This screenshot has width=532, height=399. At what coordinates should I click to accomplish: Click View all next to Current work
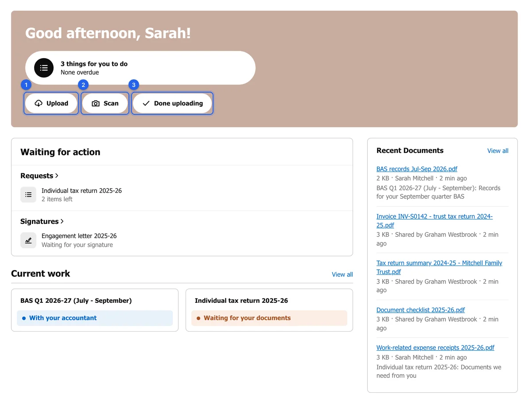[x=342, y=274]
